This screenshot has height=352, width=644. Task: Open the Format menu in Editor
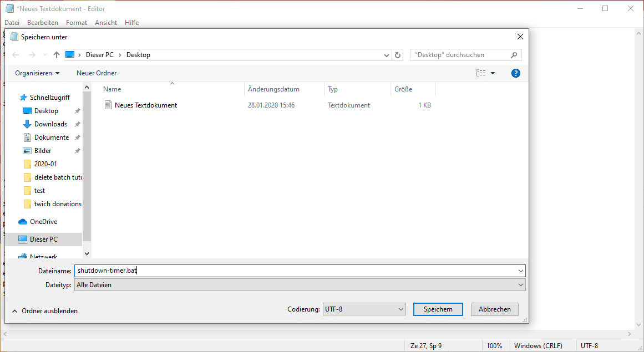pos(77,23)
